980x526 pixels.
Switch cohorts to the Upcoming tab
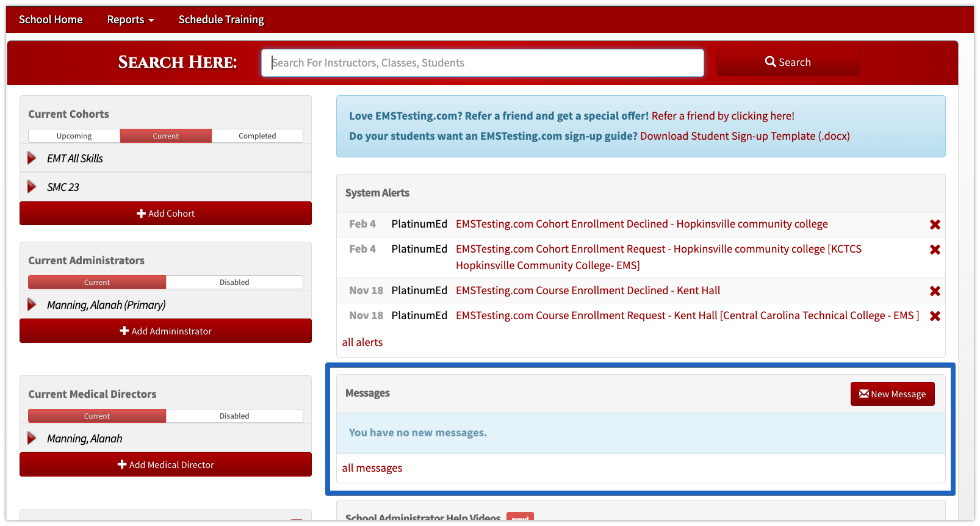[74, 136]
